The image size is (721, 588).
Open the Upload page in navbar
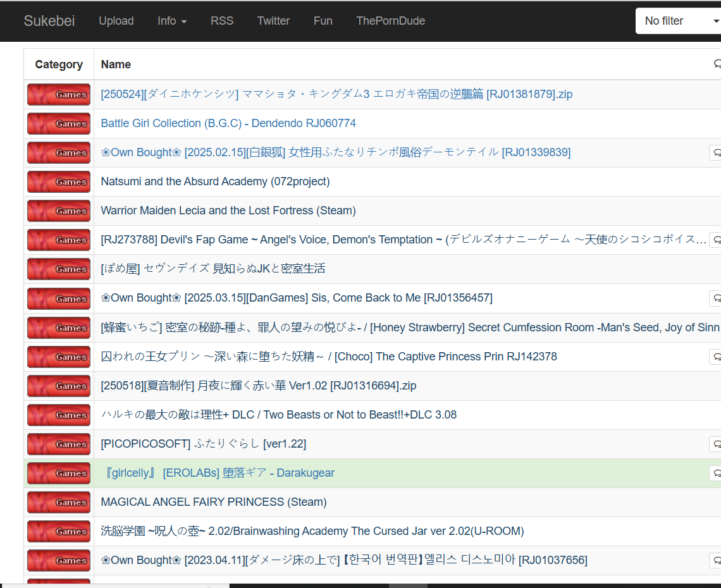(116, 21)
